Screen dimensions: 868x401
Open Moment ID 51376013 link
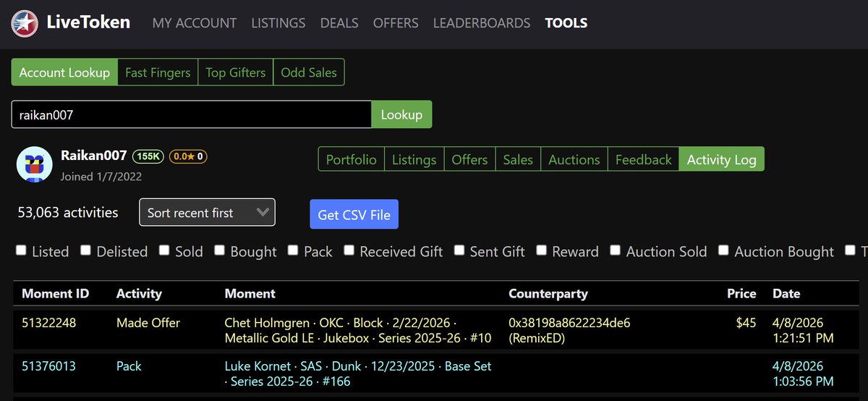49,366
